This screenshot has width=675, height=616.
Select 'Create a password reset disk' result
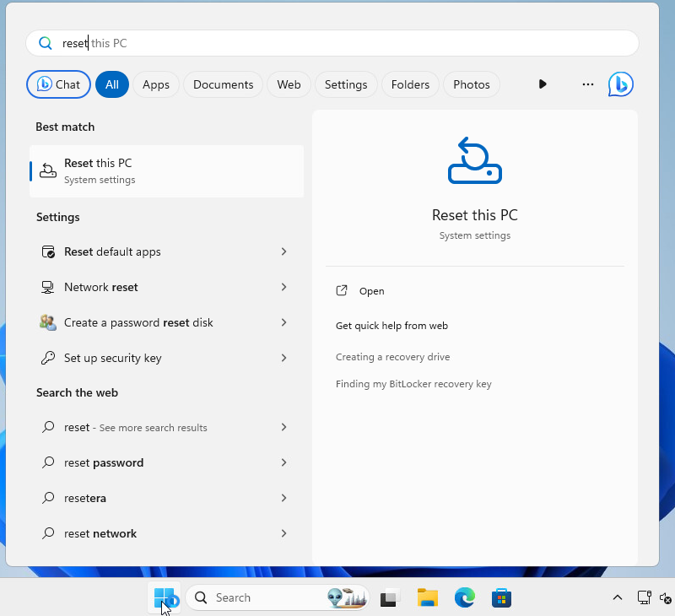166,322
